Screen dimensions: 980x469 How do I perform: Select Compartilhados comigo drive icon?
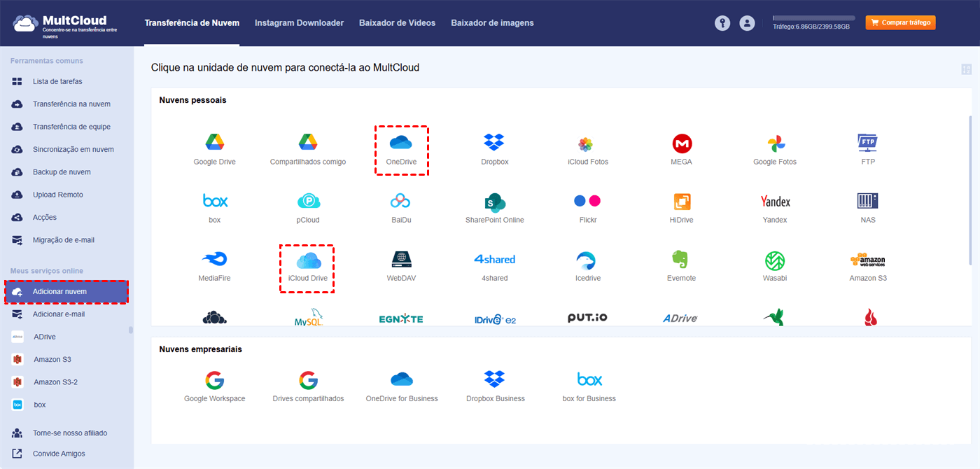pyautogui.click(x=308, y=149)
